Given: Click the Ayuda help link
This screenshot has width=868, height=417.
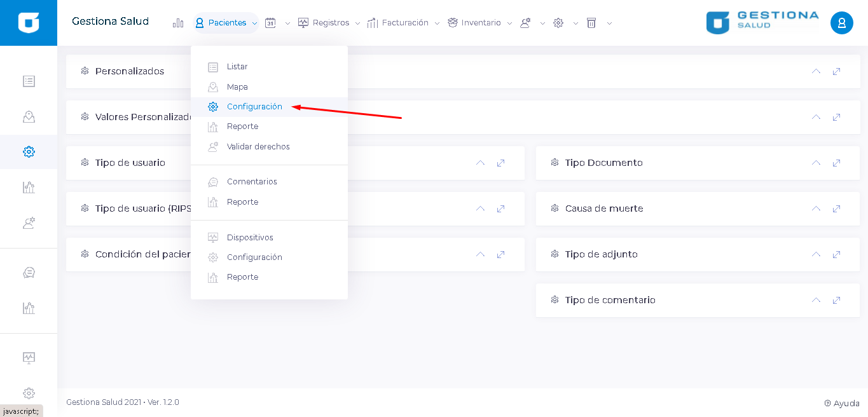Looking at the screenshot, I should click(842, 403).
